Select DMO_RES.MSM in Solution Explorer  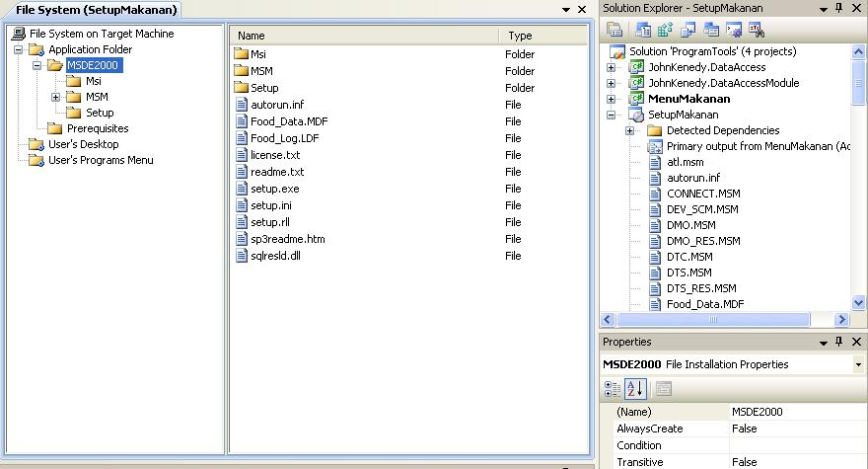click(703, 241)
